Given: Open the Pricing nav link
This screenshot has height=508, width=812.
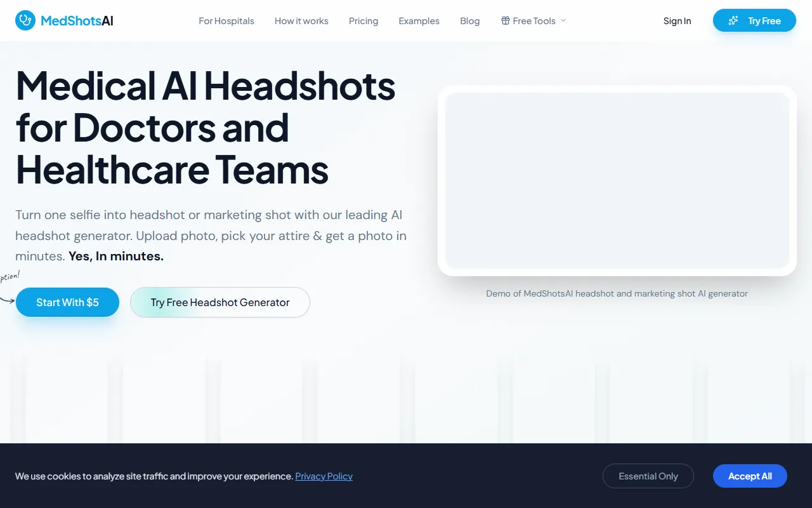Looking at the screenshot, I should coord(363,21).
